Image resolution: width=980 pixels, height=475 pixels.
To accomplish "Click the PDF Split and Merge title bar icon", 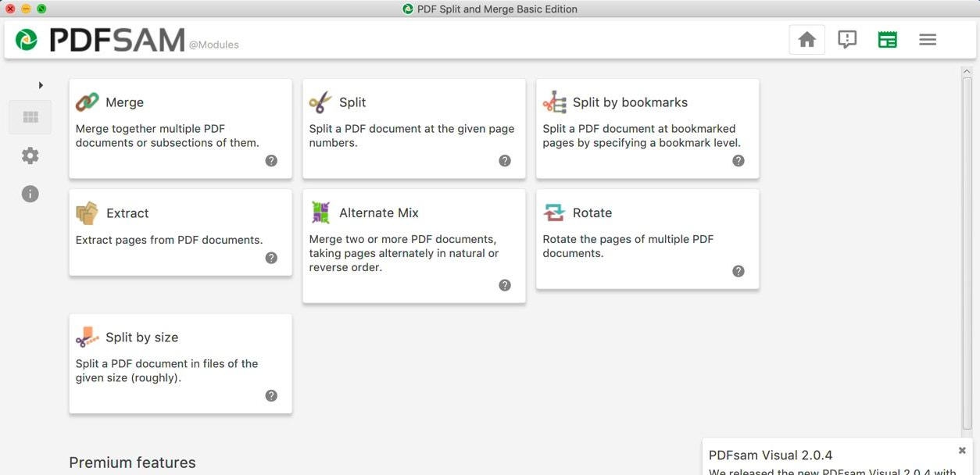I will pyautogui.click(x=407, y=9).
